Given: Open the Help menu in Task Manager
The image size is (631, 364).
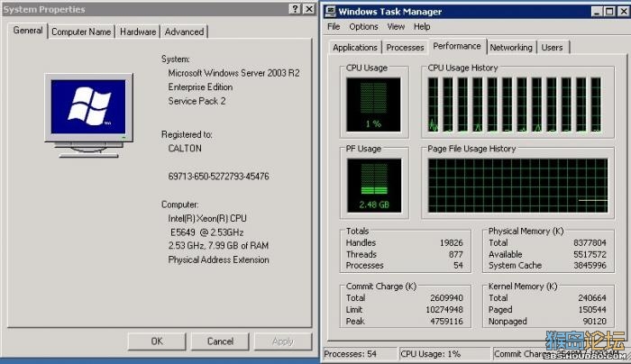Looking at the screenshot, I should point(422,26).
